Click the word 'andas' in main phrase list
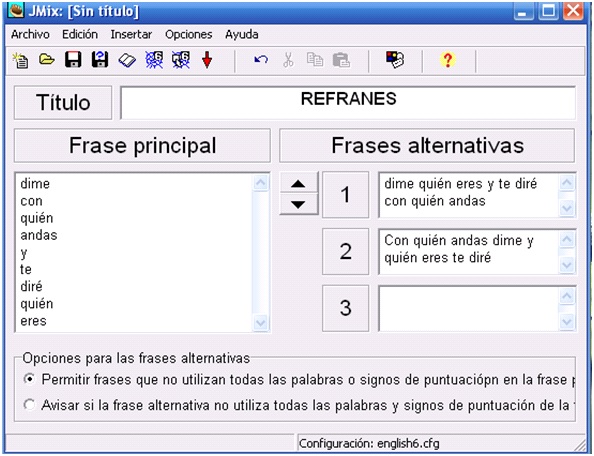 pos(39,235)
